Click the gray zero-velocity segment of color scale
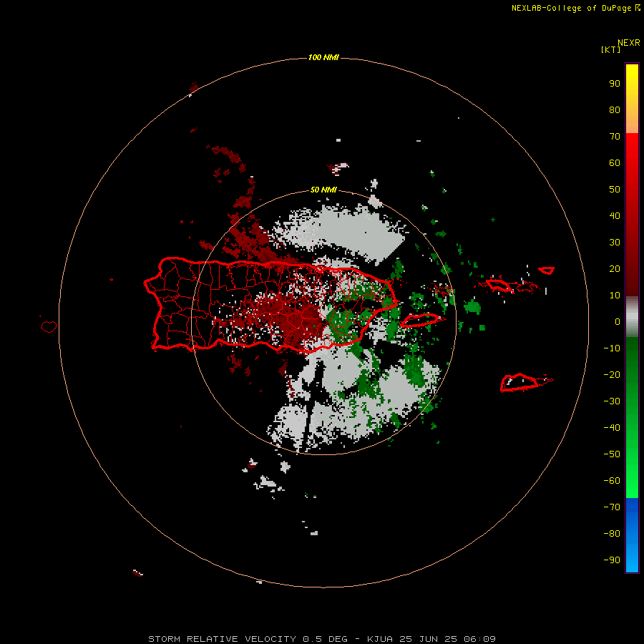The width and height of the screenshot is (644, 644). [x=632, y=317]
